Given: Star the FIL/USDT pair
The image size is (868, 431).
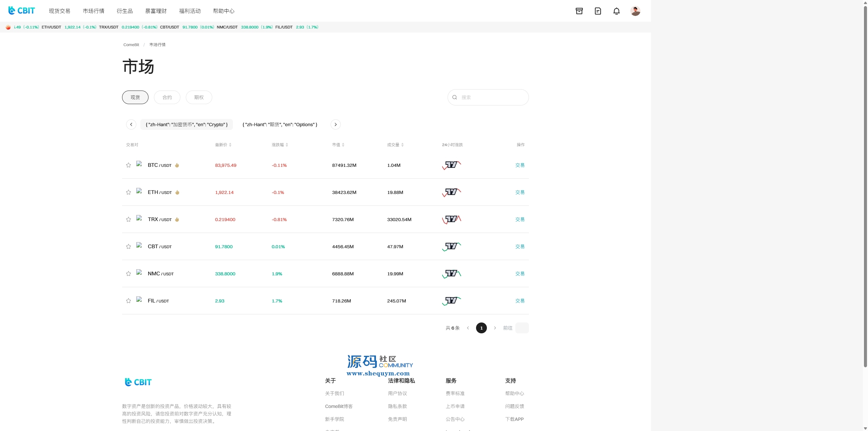Looking at the screenshot, I should [129, 301].
